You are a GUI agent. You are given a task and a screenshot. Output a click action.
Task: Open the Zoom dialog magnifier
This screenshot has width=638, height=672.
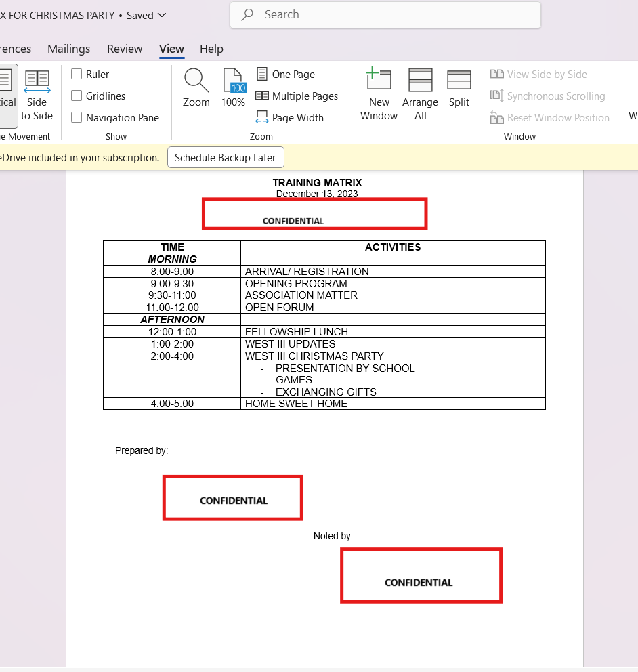pyautogui.click(x=196, y=88)
